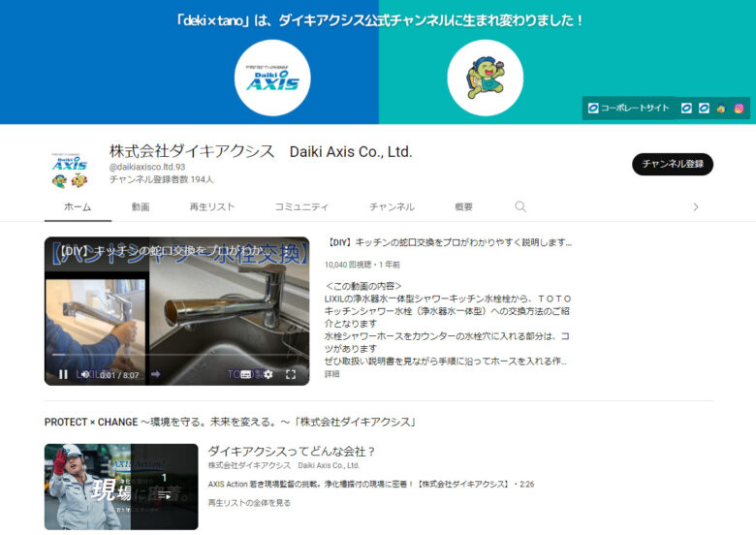Go to the コミュニティ tab

point(301,207)
